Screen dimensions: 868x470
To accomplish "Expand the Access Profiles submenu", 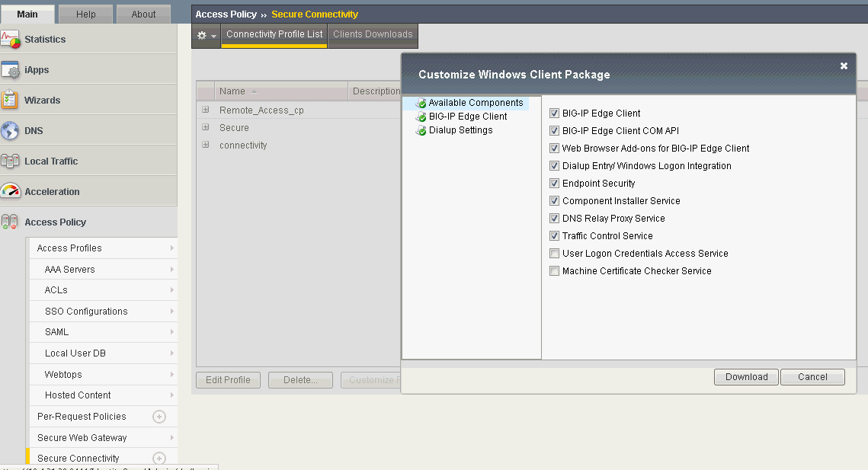I will click(171, 248).
